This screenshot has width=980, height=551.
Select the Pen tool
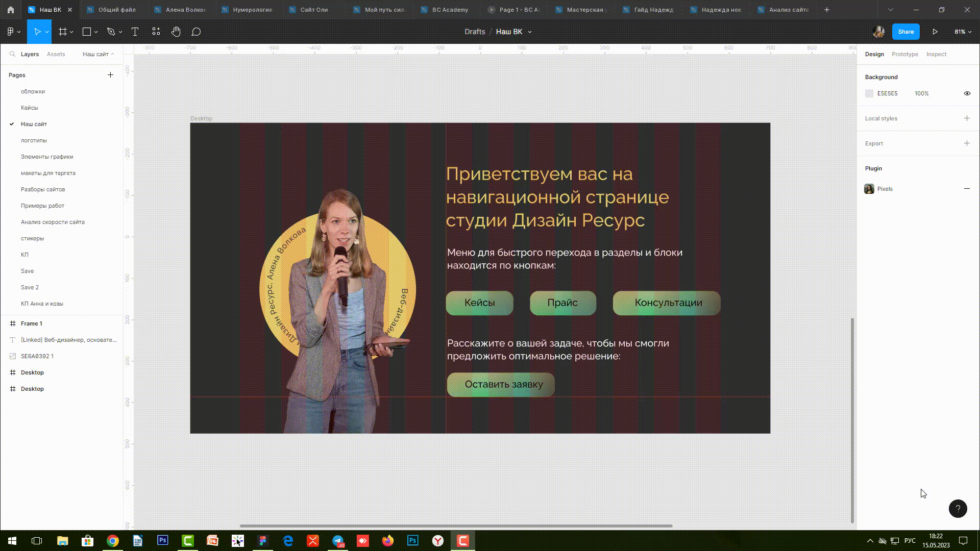click(x=111, y=32)
